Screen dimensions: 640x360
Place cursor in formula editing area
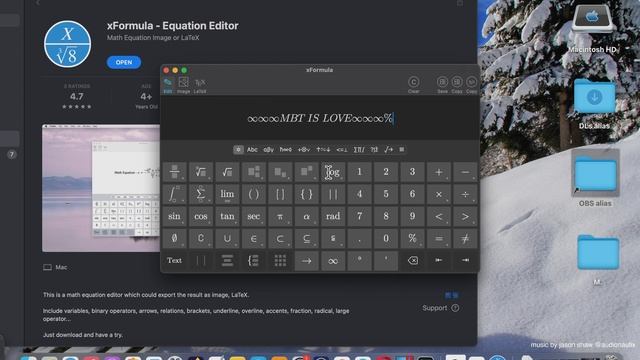click(x=320, y=118)
